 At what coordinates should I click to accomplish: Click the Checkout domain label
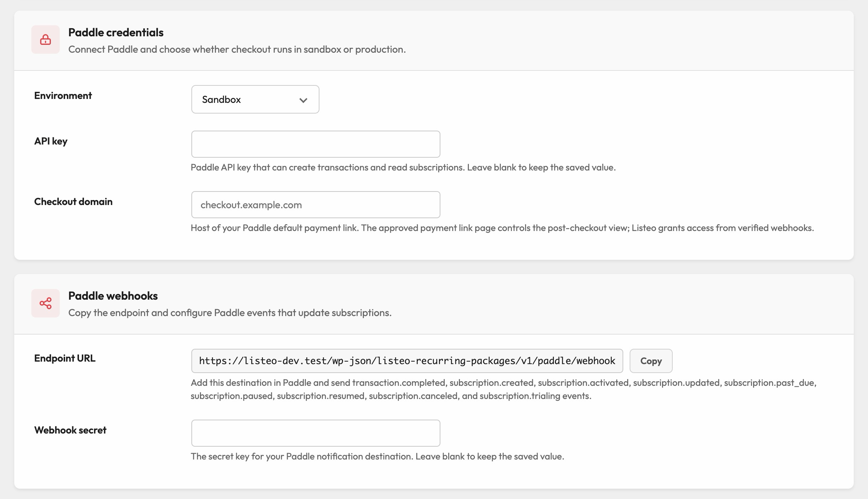point(73,201)
